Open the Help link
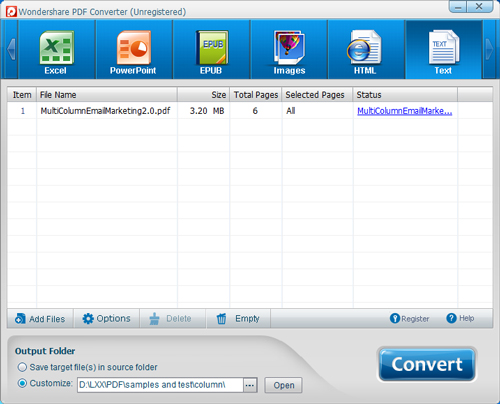 [460, 318]
